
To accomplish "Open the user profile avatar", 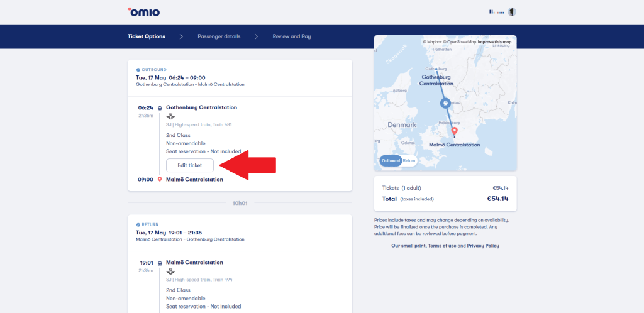I will 512,12.
